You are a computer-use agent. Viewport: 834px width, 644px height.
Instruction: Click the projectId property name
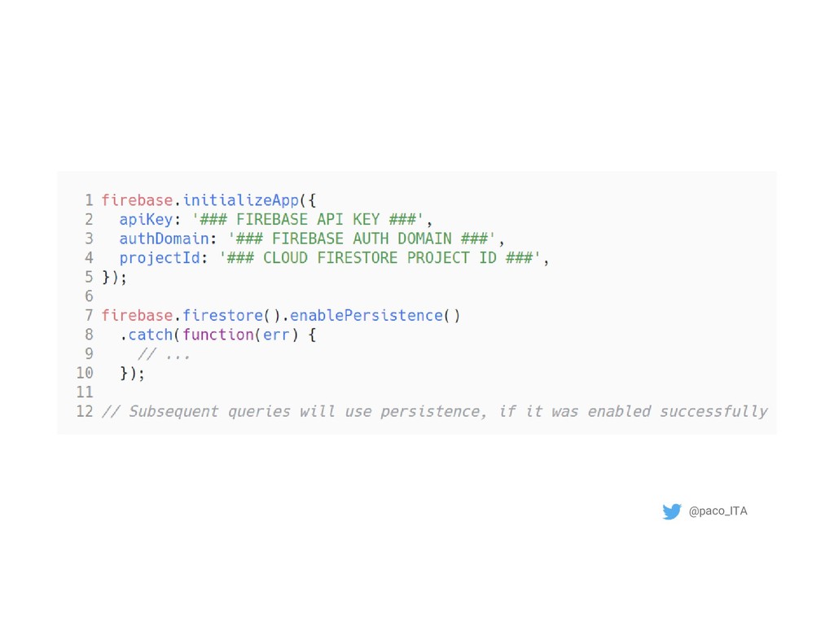pos(156,258)
